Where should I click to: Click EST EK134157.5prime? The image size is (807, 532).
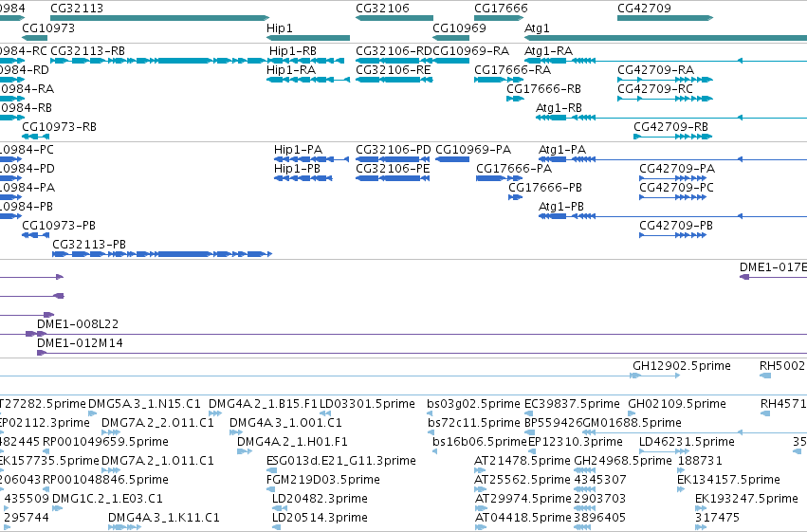pos(729,480)
